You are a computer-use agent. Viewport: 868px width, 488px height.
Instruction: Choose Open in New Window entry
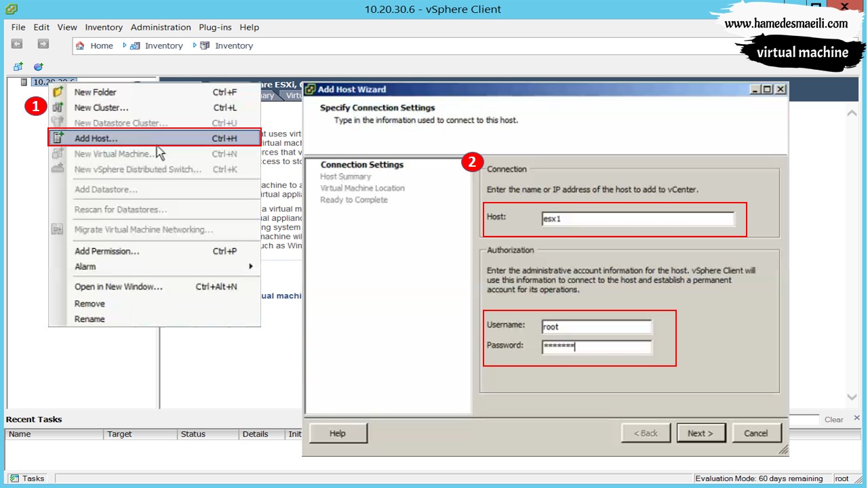click(155, 287)
